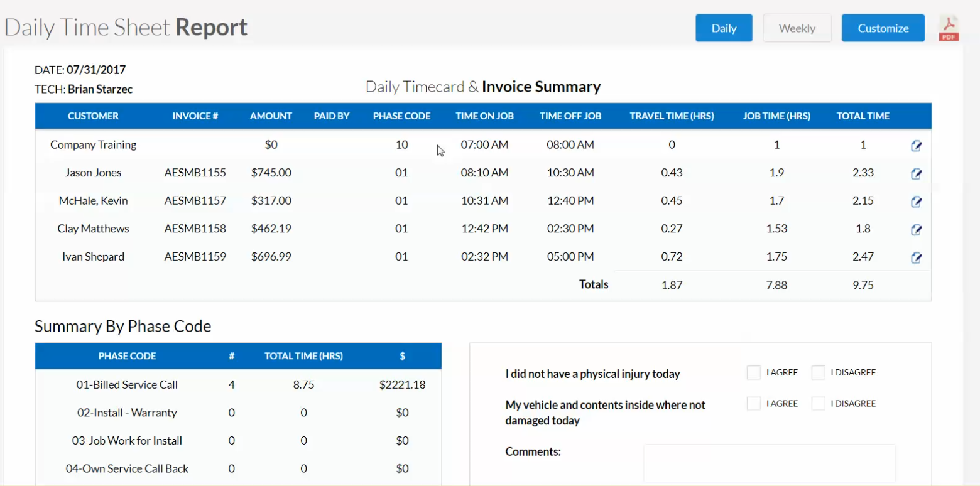Disagree with the vehicle damage statement

pyautogui.click(x=818, y=403)
